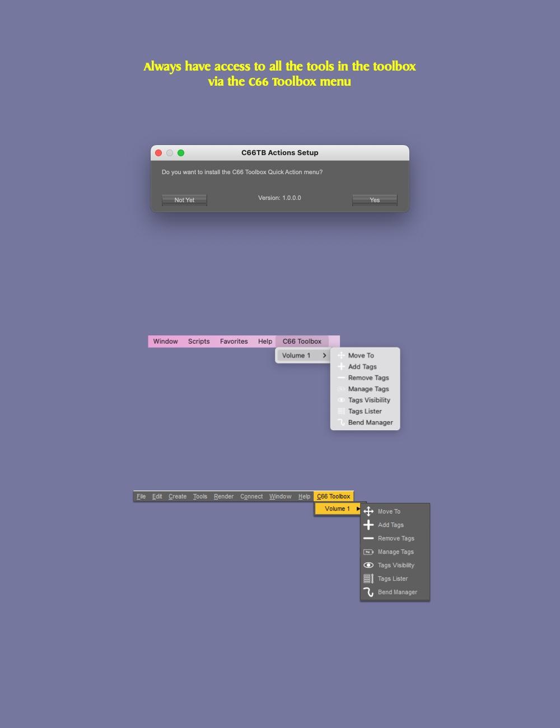Open the yellow C66 Toolbox menu
This screenshot has height=728, width=560.
pos(333,497)
